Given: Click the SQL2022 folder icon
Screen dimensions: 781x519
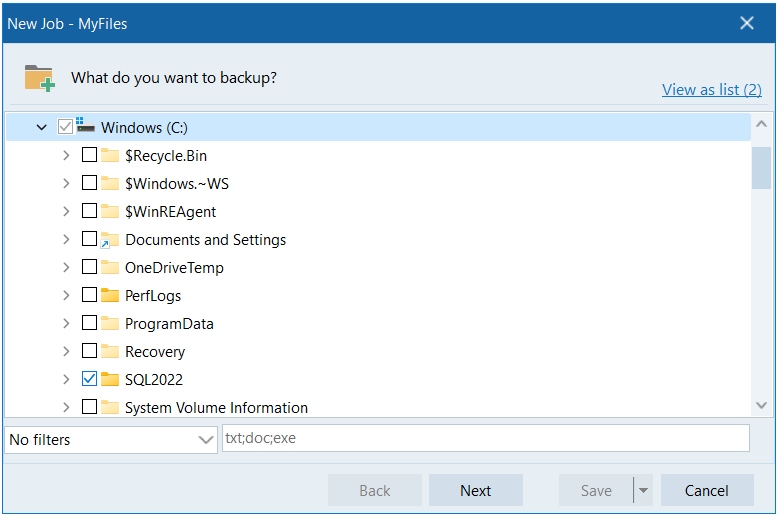Looking at the screenshot, I should (110, 379).
